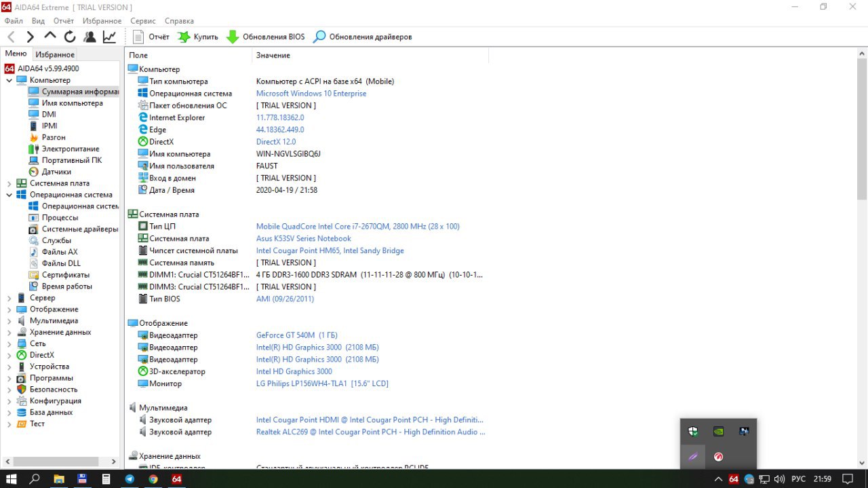868x488 pixels.
Task: Select Датчики in the tree
Action: tap(56, 172)
